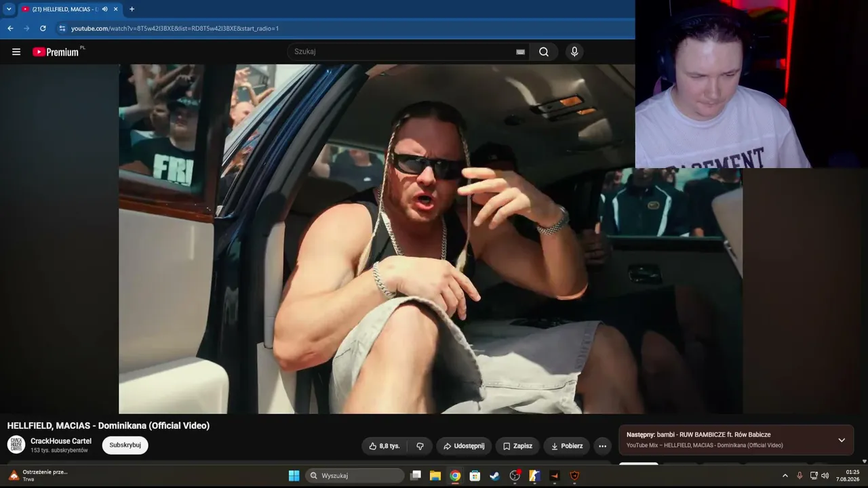Click the video title "HELLFIELD, MACIAS - Dominikana (Official Video)"
The height and width of the screenshot is (488, 868).
(x=108, y=426)
